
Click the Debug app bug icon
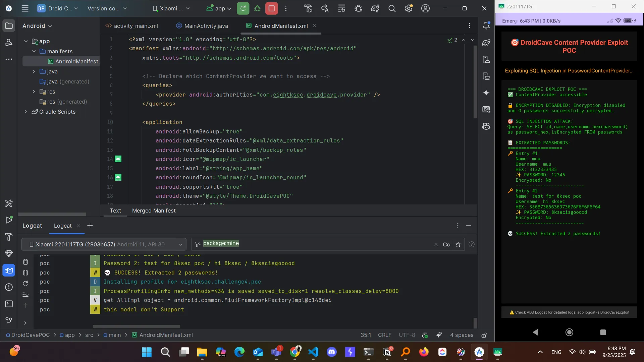click(257, 8)
